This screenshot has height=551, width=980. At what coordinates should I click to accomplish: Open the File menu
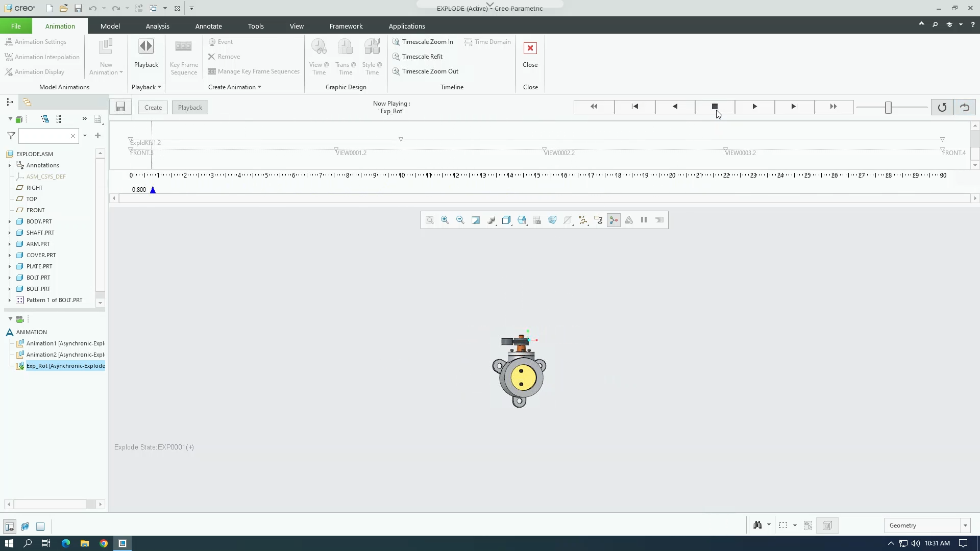point(16,26)
